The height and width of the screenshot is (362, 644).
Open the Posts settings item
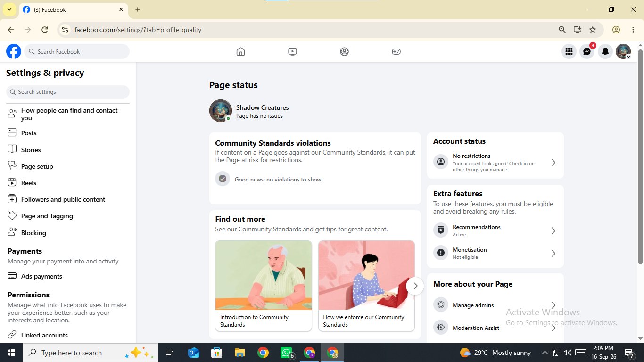click(x=68, y=133)
